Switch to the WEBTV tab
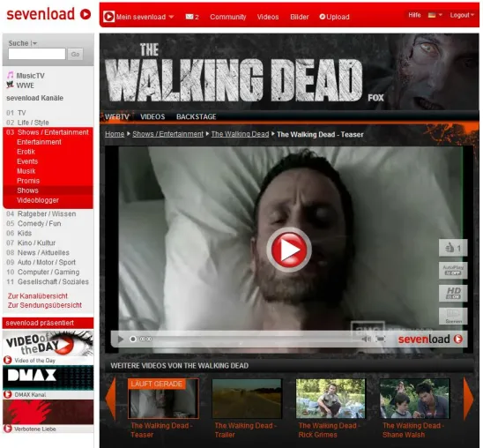This screenshot has width=483, height=448. click(x=116, y=116)
